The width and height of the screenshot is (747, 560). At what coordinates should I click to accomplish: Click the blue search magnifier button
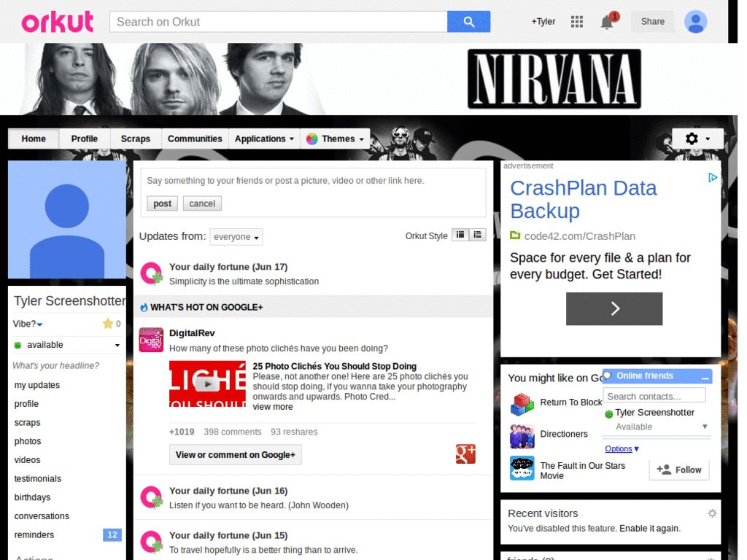point(468,22)
